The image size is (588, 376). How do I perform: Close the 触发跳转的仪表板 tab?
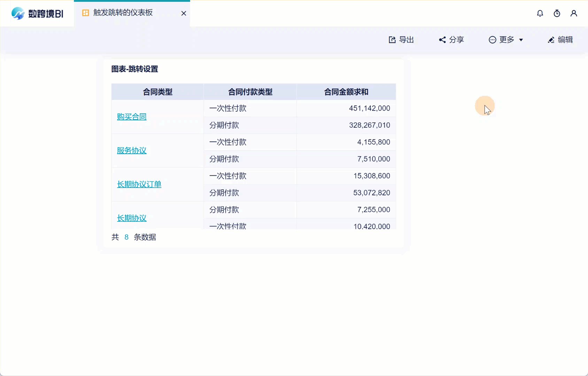point(184,13)
